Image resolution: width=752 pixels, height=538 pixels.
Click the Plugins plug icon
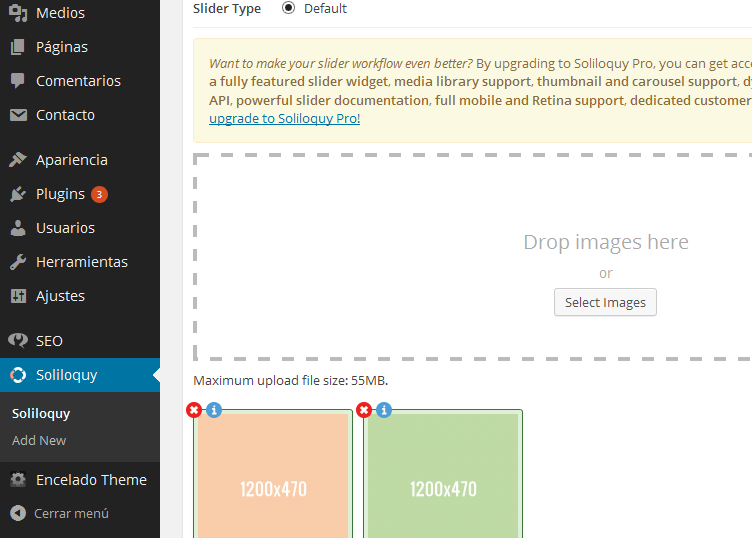coord(18,194)
